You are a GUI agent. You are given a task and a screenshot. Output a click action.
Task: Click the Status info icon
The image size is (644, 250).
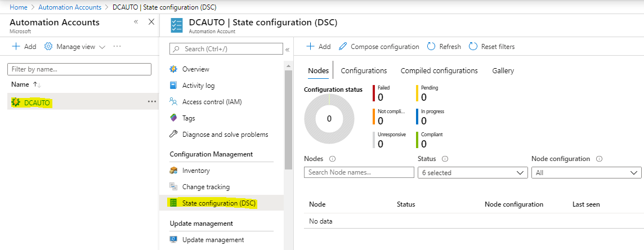pyautogui.click(x=445, y=159)
